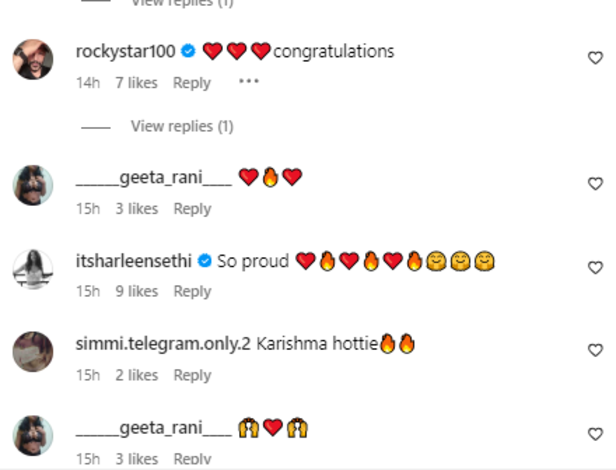Open more options on rockystar100 comment
The width and height of the screenshot is (616, 470).
249,82
